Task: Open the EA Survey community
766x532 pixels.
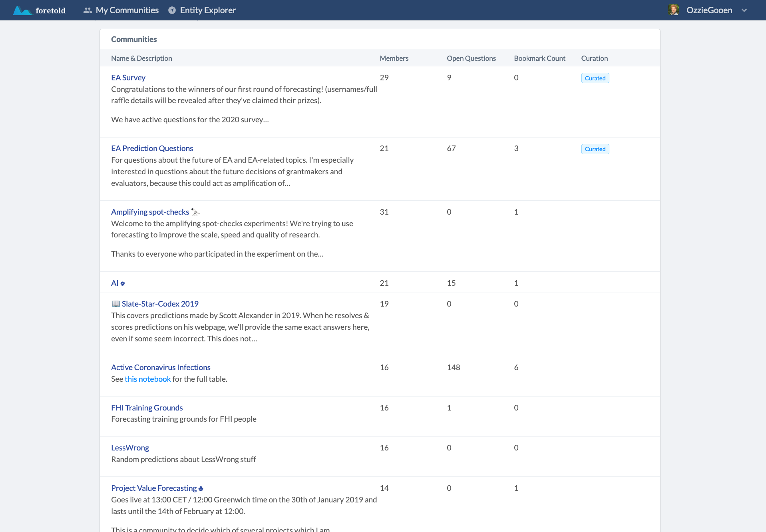Action: [128, 78]
